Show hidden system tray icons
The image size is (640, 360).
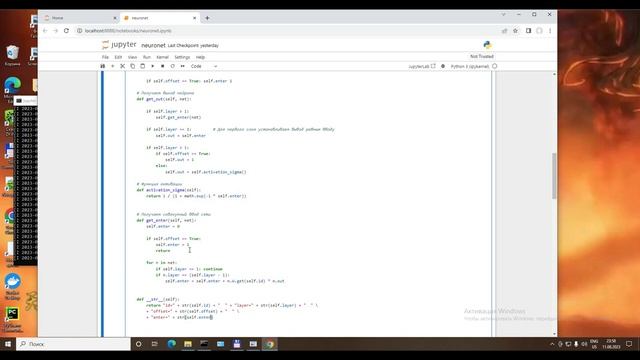coord(552,344)
